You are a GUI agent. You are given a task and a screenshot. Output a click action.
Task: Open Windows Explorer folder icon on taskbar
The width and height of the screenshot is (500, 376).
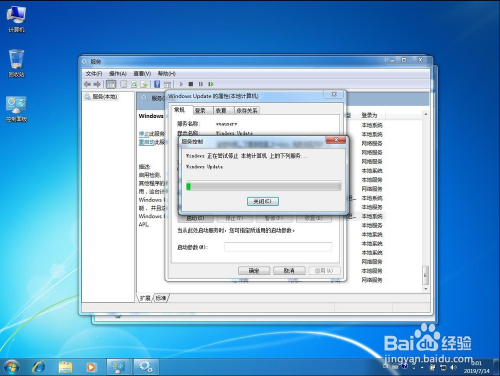pyautogui.click(x=65, y=367)
